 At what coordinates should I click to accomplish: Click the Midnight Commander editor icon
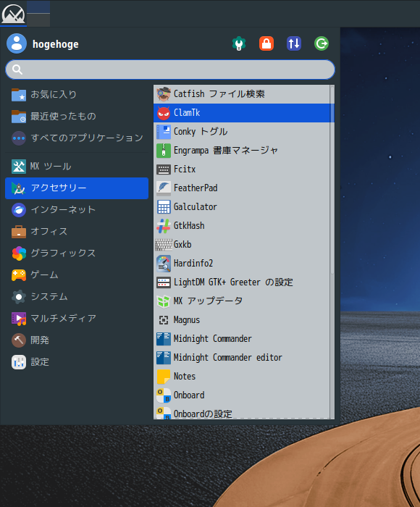(164, 357)
